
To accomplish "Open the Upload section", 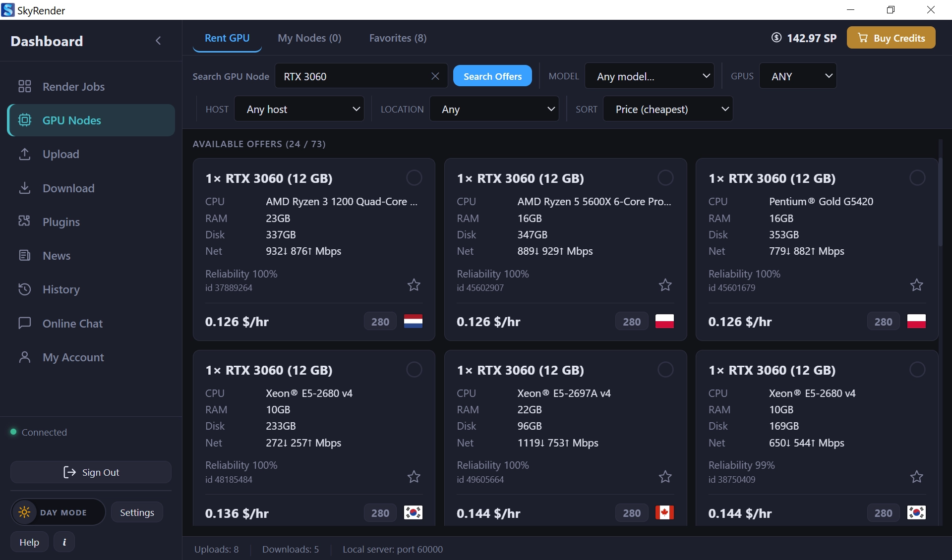I will (91, 154).
